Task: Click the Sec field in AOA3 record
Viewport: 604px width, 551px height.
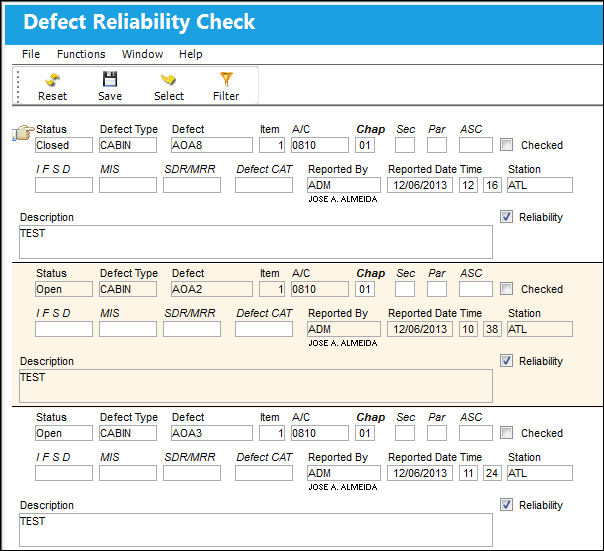Action: coord(405,433)
